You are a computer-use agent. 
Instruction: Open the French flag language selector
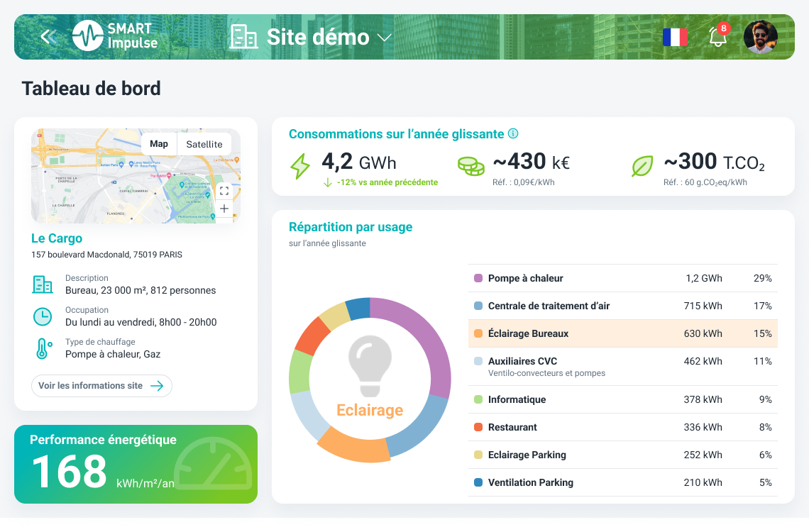coord(674,37)
